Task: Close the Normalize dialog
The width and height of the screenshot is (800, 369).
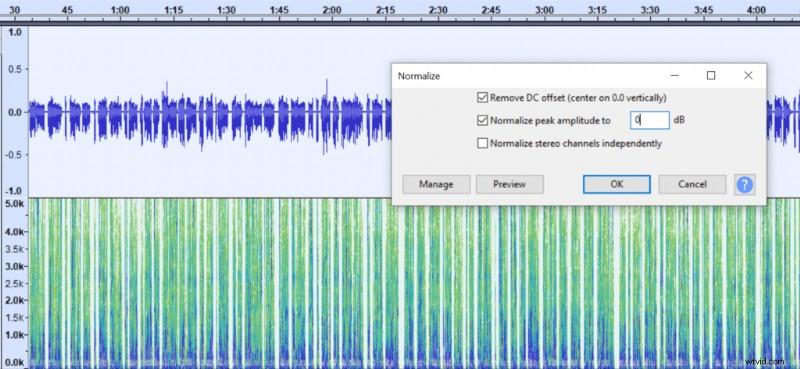Action: 748,76
